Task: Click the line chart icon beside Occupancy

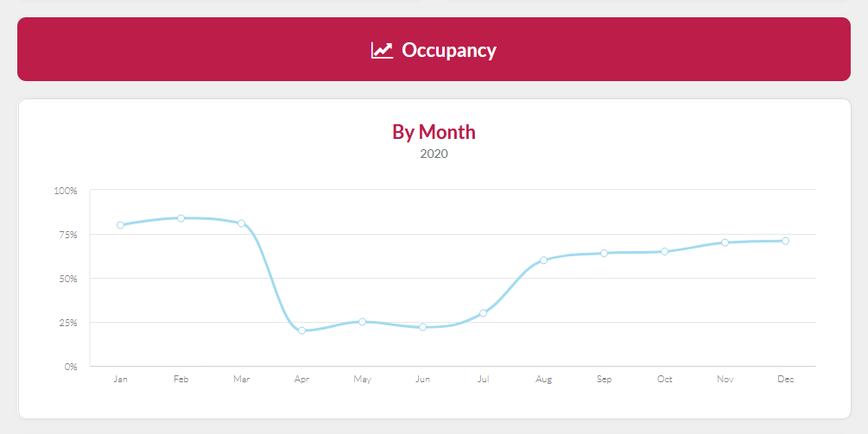Action: coord(382,50)
